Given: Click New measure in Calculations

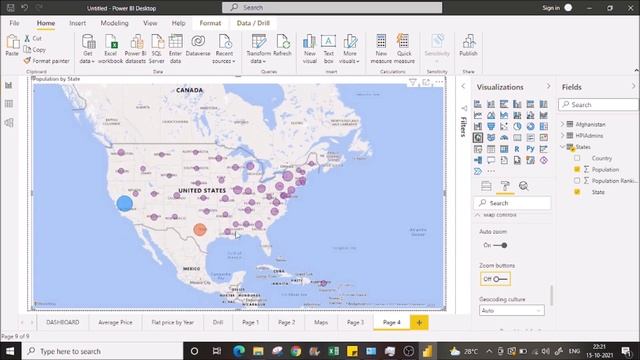Looking at the screenshot, I should [381, 49].
